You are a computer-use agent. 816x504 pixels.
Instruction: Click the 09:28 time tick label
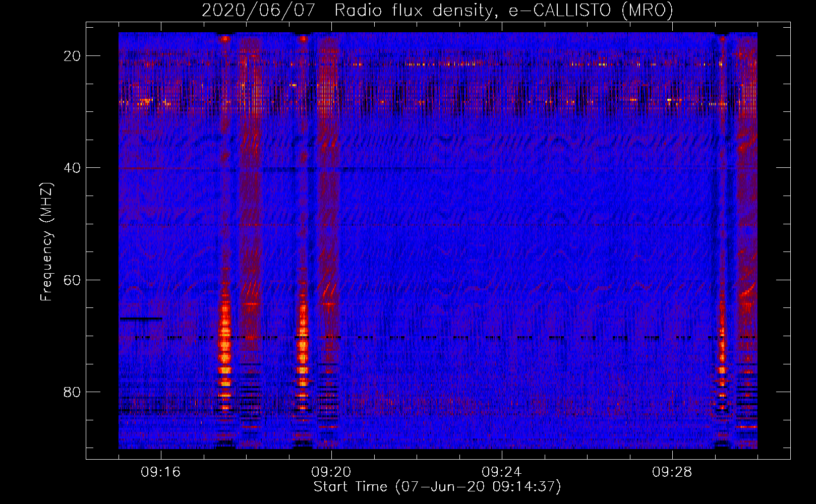[x=672, y=472]
